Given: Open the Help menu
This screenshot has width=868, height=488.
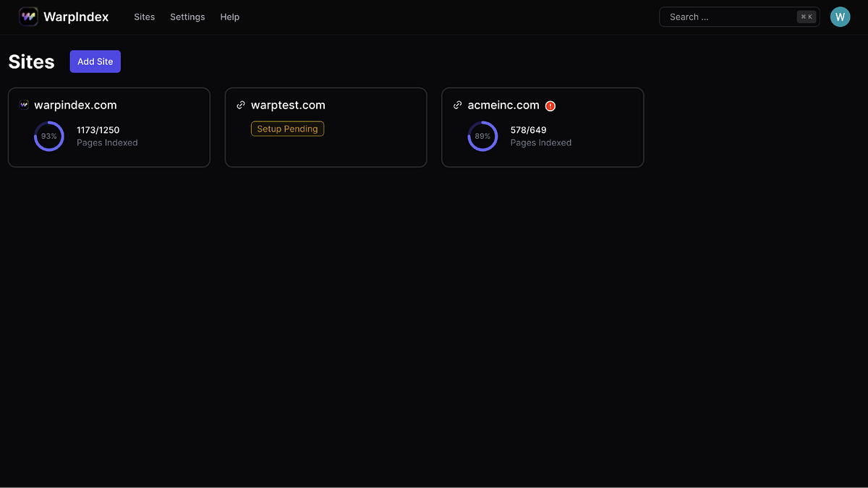Looking at the screenshot, I should point(229,17).
